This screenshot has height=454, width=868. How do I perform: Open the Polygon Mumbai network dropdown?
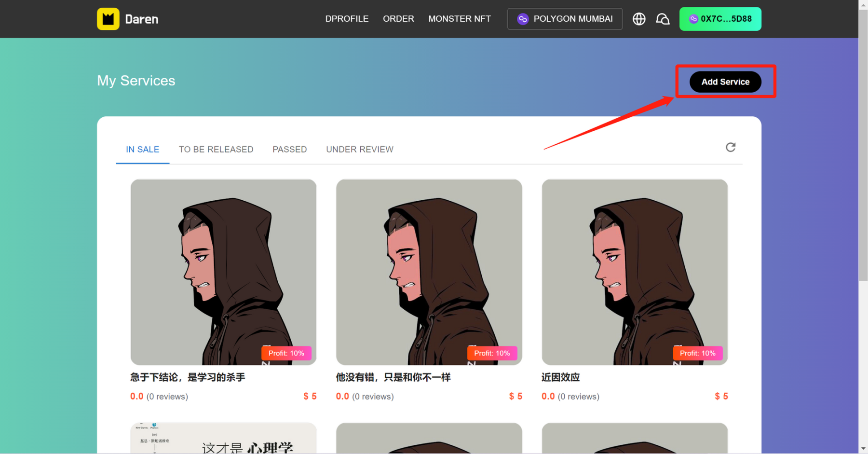565,19
